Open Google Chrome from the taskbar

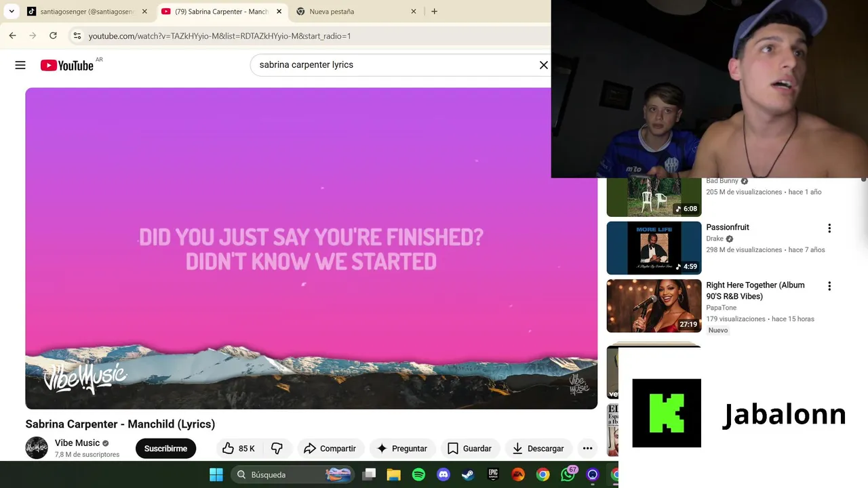point(542,474)
